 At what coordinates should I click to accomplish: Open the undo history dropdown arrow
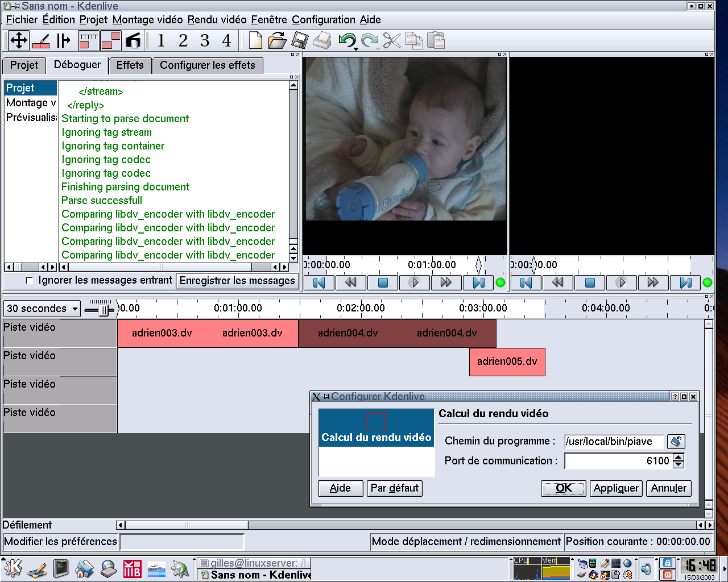[x=356, y=49]
